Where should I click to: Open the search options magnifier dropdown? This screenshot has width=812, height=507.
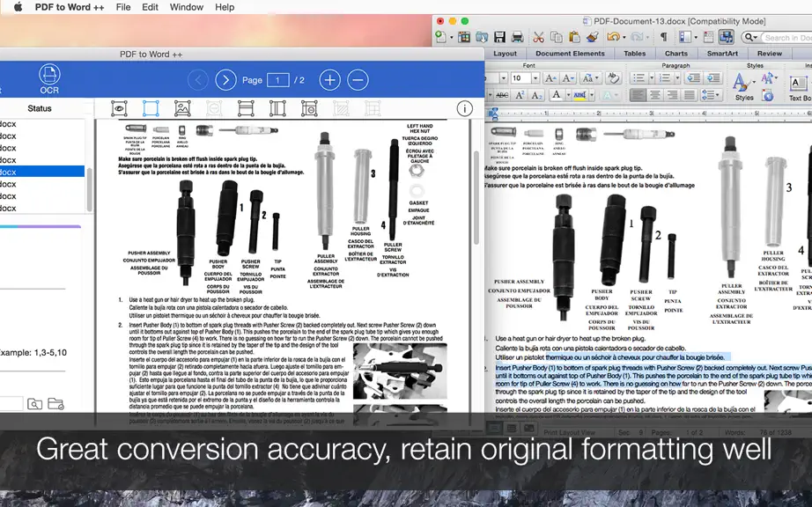coord(751,37)
